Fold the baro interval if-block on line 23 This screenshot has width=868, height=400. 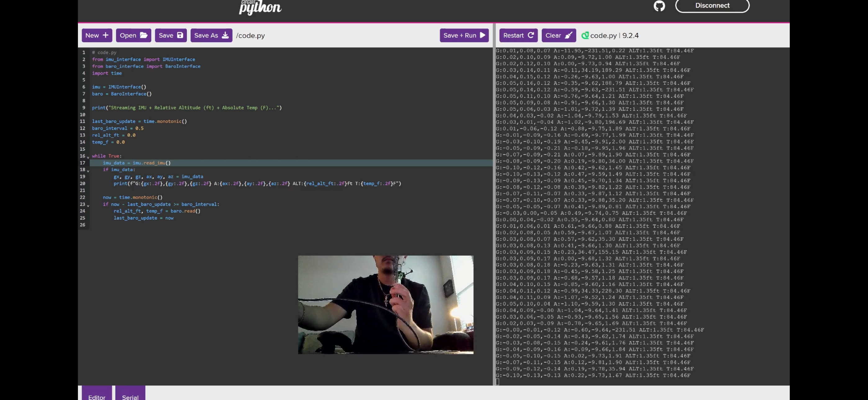point(88,205)
